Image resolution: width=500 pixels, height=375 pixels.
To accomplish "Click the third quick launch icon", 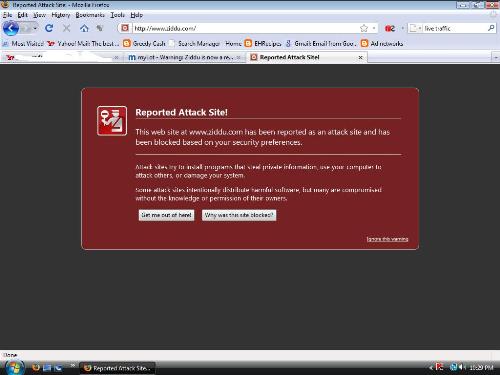I will pyautogui.click(x=58, y=368).
